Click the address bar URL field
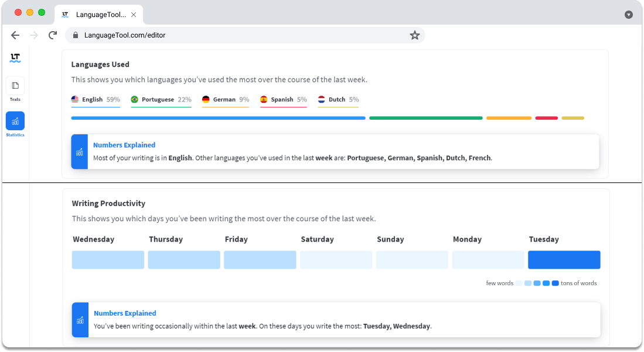 pyautogui.click(x=245, y=35)
